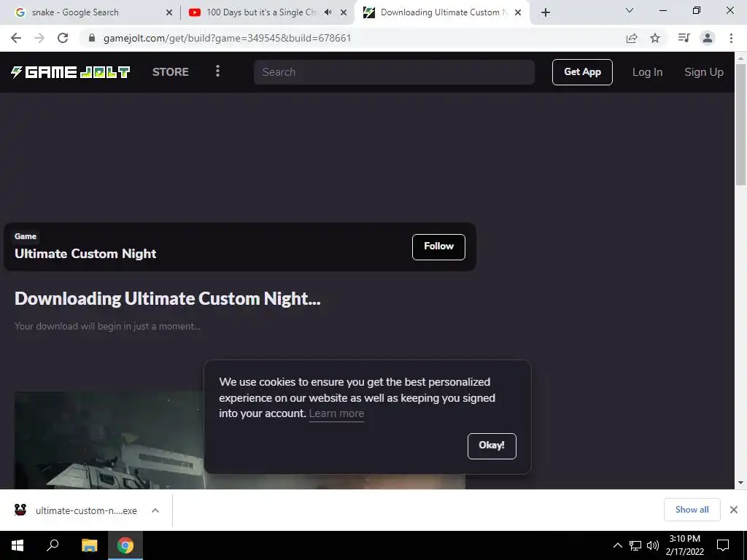View site security lock info
The height and width of the screenshot is (560, 747).
pyautogui.click(x=92, y=38)
